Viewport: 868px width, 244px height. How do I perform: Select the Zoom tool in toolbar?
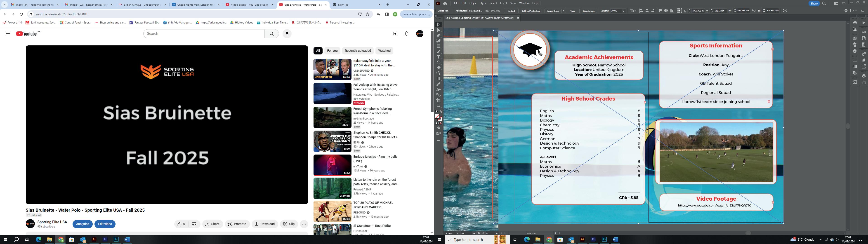[x=438, y=106]
